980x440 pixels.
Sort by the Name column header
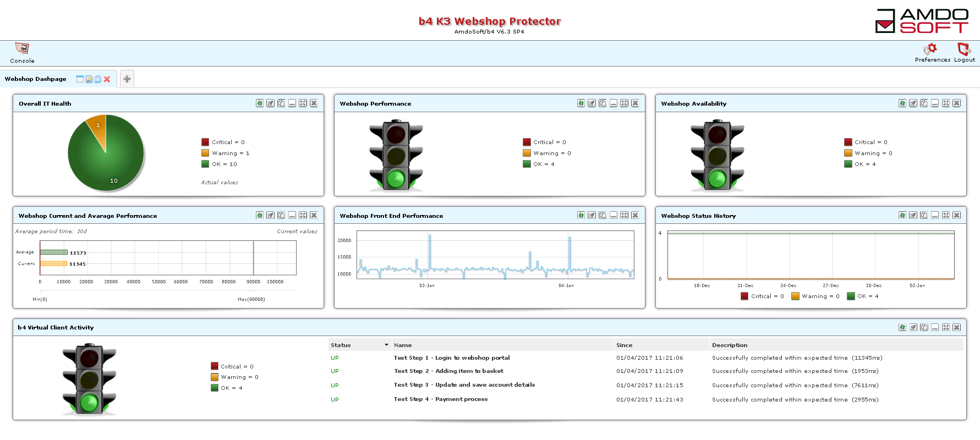coord(502,345)
